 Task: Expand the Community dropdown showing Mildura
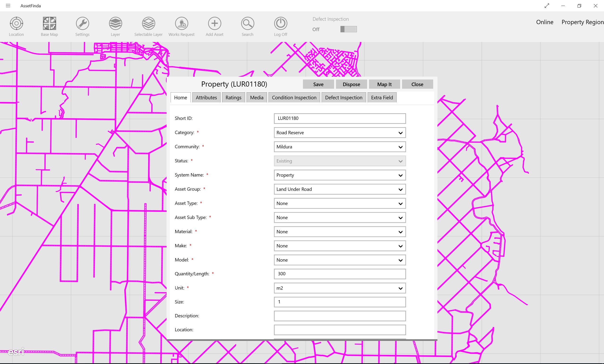(x=340, y=147)
